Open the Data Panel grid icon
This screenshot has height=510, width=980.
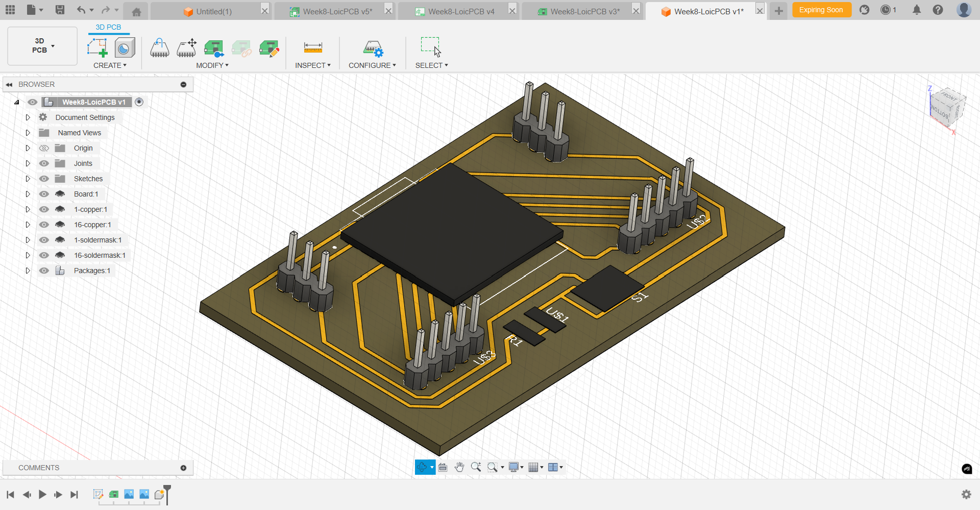[10, 10]
